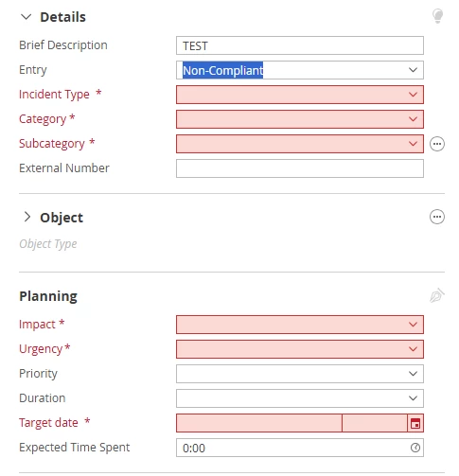Open the Entry dropdown showing Non-Compliant
The width and height of the screenshot is (459, 476).
(x=300, y=70)
